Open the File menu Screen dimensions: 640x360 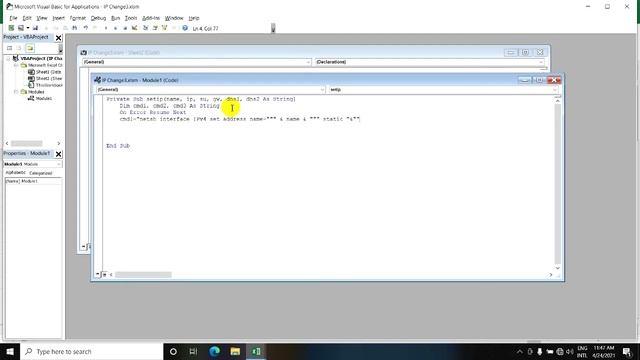pos(13,18)
